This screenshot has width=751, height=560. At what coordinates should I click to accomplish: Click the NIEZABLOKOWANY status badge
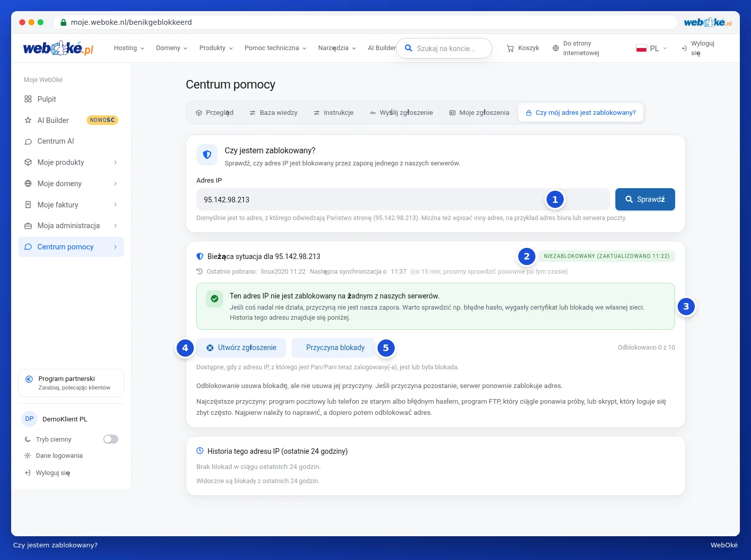pos(607,256)
